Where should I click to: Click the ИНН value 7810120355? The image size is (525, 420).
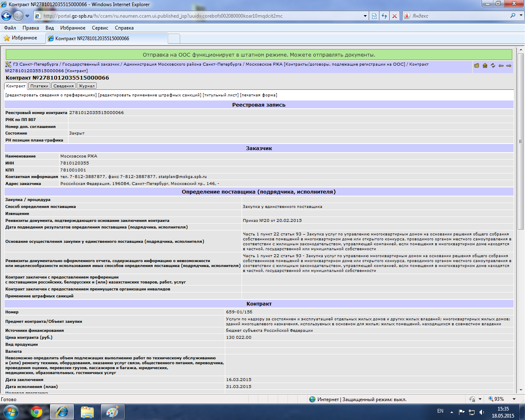75,163
